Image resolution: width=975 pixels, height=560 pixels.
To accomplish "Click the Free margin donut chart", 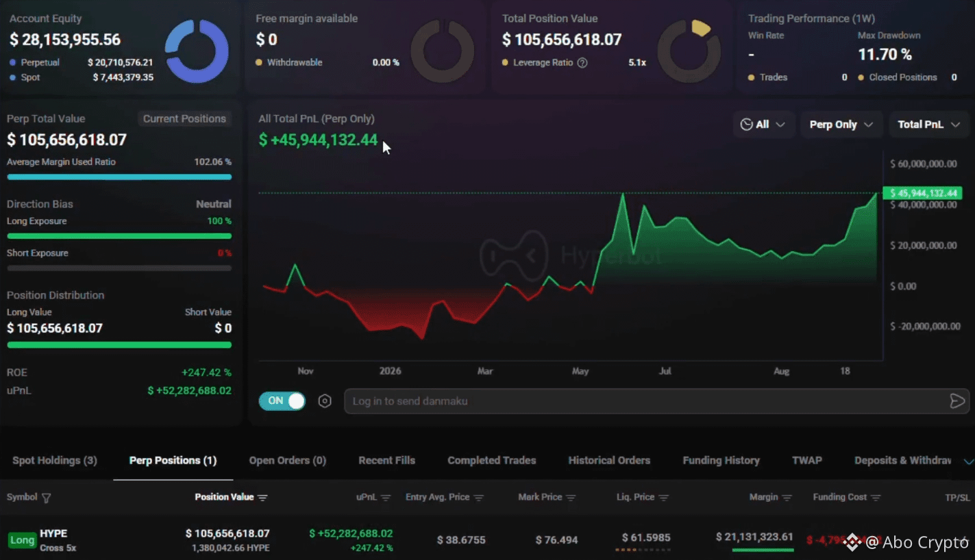I will pyautogui.click(x=442, y=51).
